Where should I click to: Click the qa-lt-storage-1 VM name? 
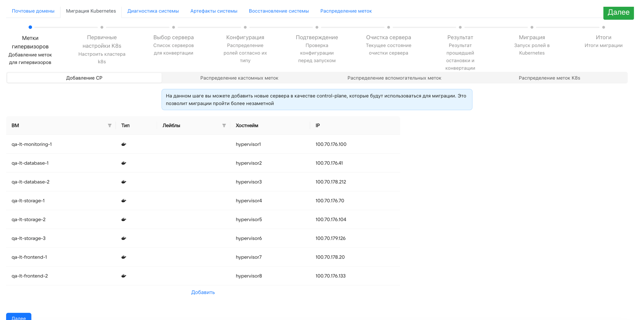click(28, 201)
